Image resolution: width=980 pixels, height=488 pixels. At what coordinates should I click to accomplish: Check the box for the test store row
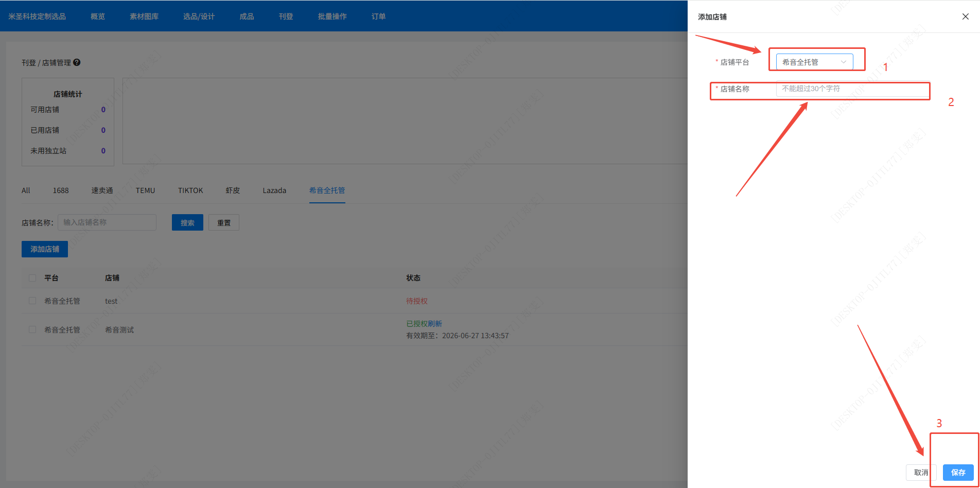(x=32, y=301)
